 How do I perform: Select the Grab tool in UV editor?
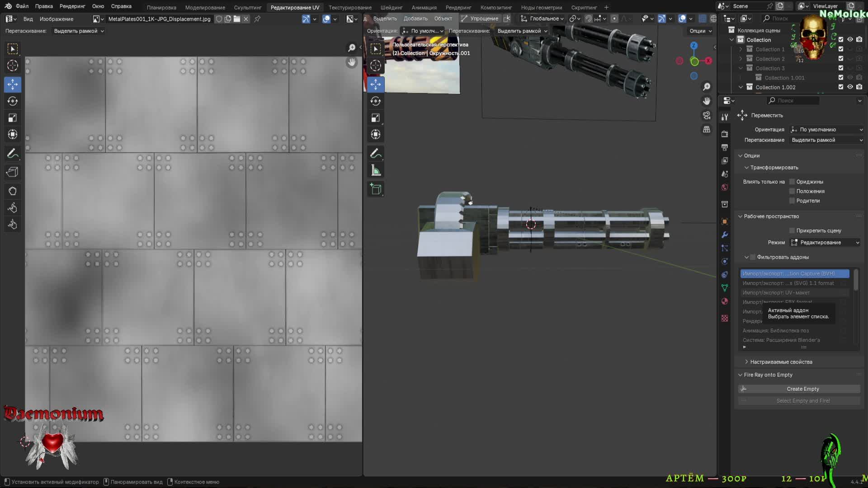click(x=13, y=191)
